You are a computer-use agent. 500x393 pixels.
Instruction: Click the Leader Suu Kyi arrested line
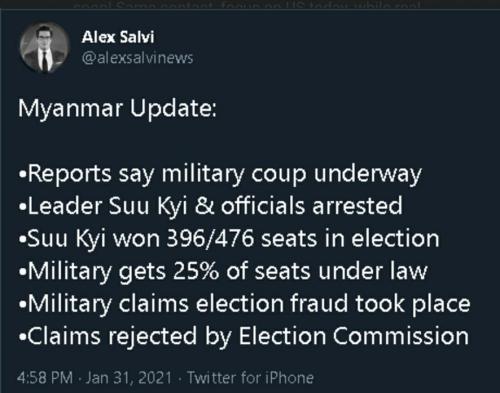(x=211, y=206)
